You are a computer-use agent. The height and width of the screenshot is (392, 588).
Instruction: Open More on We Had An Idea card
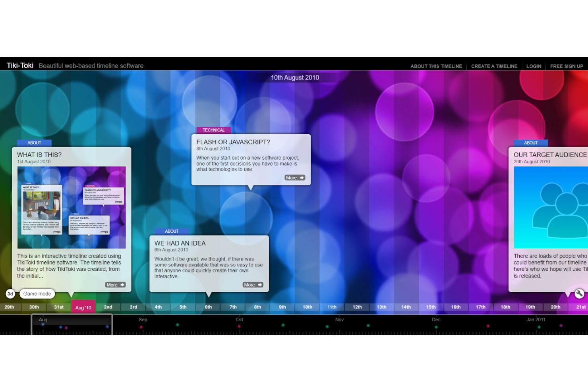point(253,285)
